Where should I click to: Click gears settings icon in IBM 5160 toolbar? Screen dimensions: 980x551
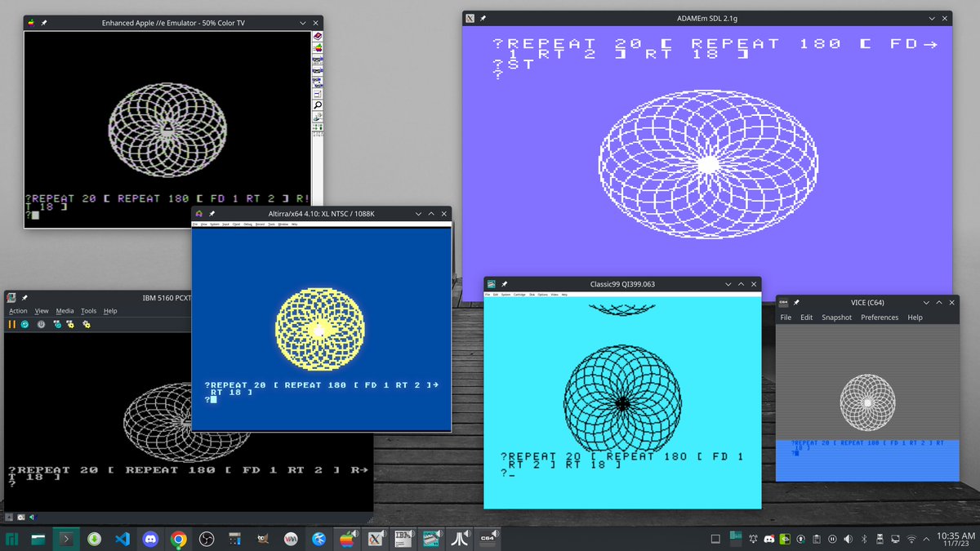[x=86, y=324]
